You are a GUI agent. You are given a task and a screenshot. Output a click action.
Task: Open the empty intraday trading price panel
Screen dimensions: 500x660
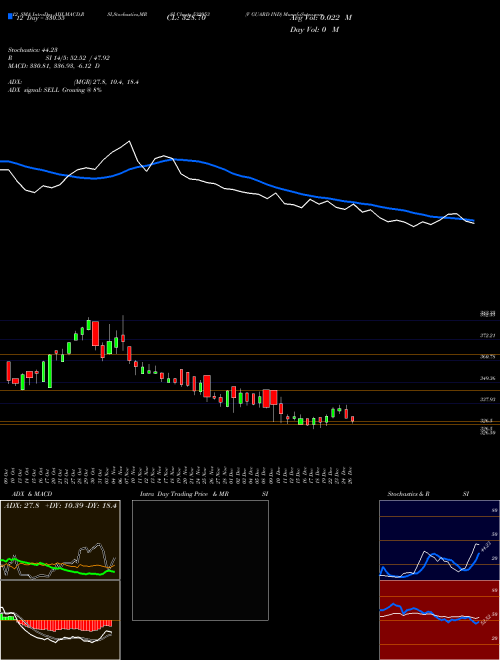pos(200,560)
